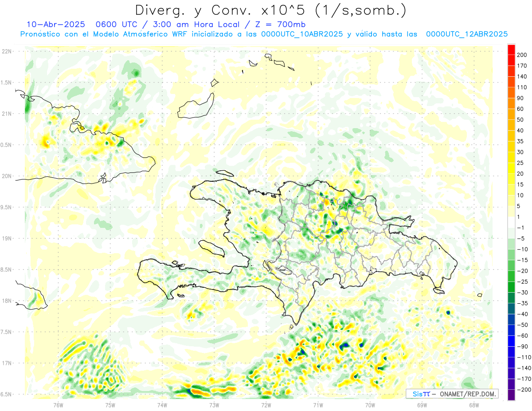Viewport: 532px width, 411px height.
Task: Click the positive '5' color bar value
Action: click(x=520, y=206)
